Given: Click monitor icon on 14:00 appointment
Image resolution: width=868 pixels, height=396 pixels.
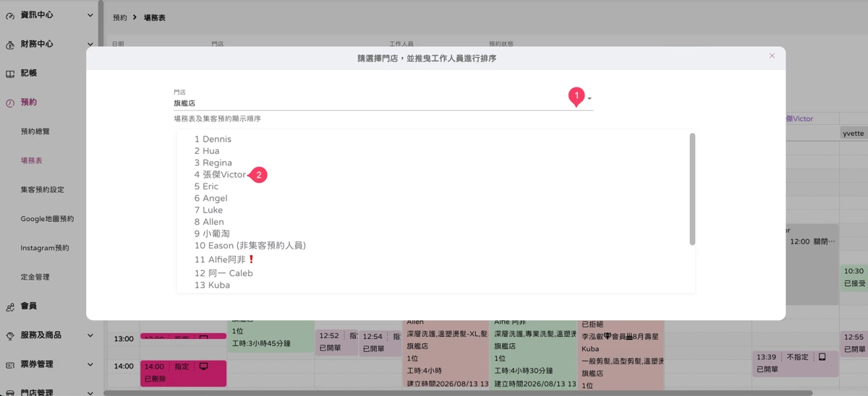Looking at the screenshot, I should coord(203,366).
